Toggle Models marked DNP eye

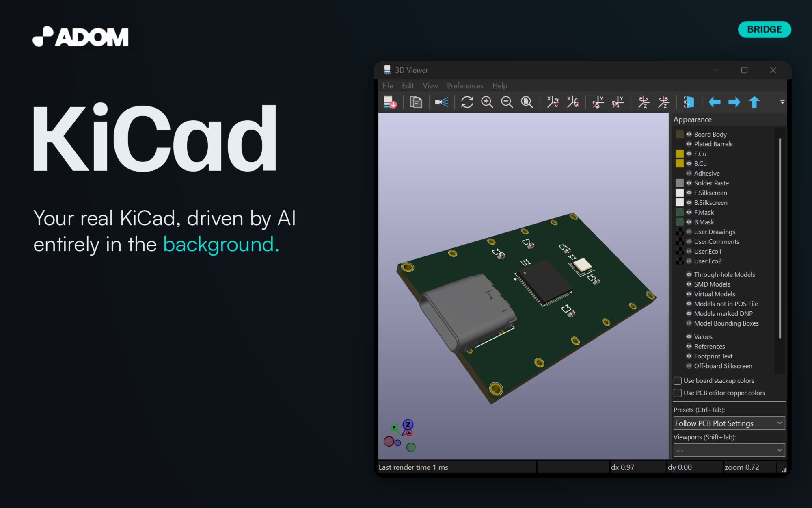pyautogui.click(x=689, y=313)
